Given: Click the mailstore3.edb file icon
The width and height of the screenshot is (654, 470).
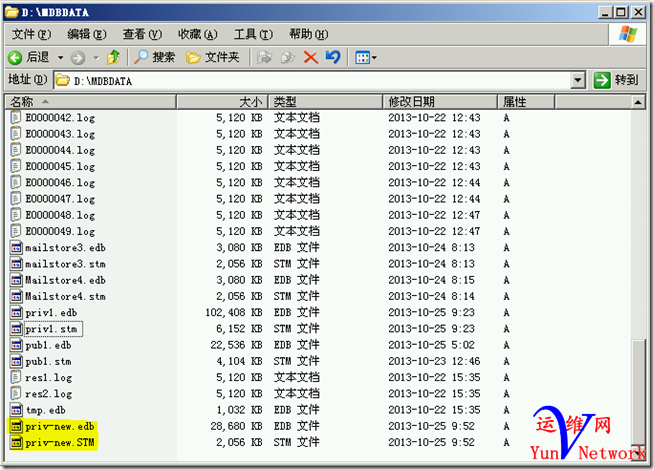Looking at the screenshot, I should point(16,248).
